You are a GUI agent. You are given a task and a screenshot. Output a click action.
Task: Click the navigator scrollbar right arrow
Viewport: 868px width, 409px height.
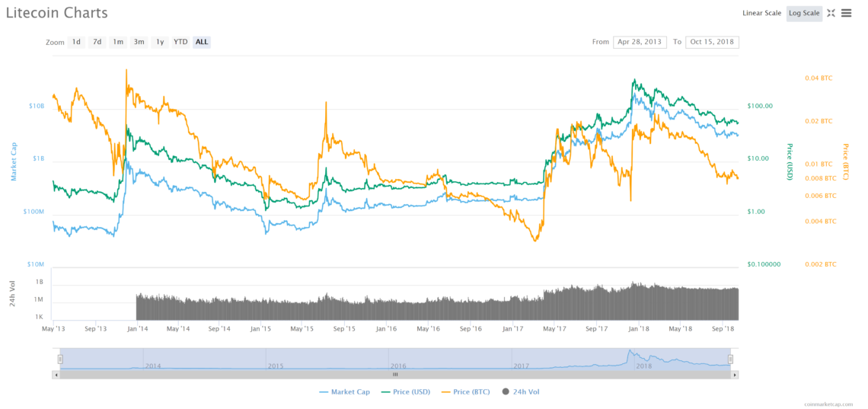(735, 375)
